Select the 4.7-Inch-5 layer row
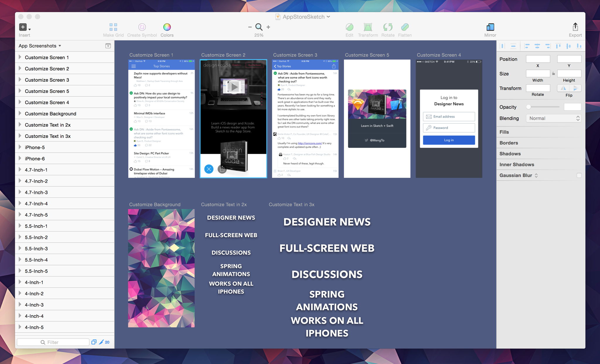Screen dimensions: 600x364 (65, 215)
